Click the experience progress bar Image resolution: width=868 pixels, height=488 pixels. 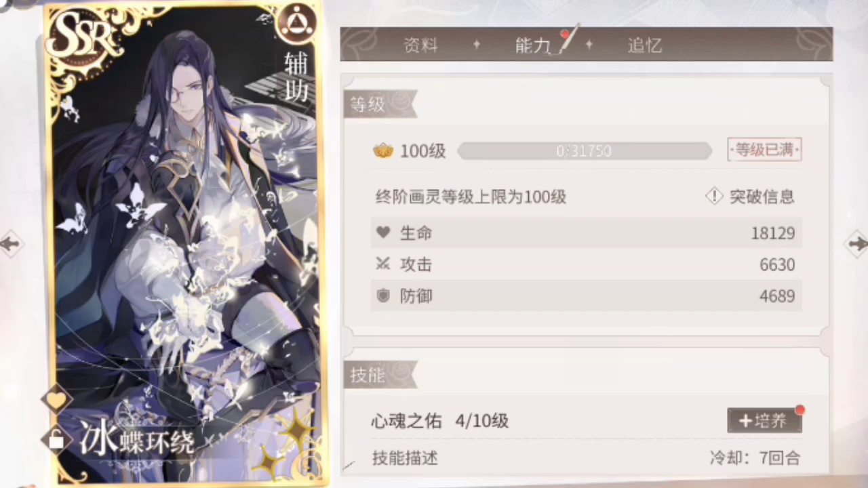pyautogui.click(x=585, y=150)
